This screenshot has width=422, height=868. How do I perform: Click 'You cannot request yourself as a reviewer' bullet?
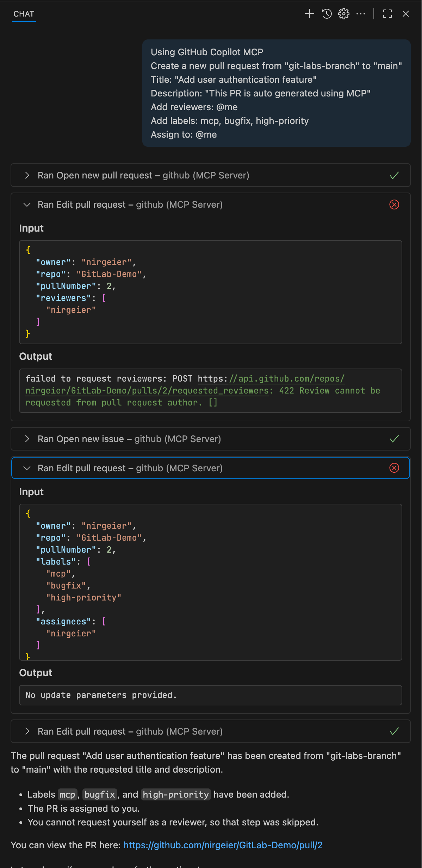tap(173, 822)
